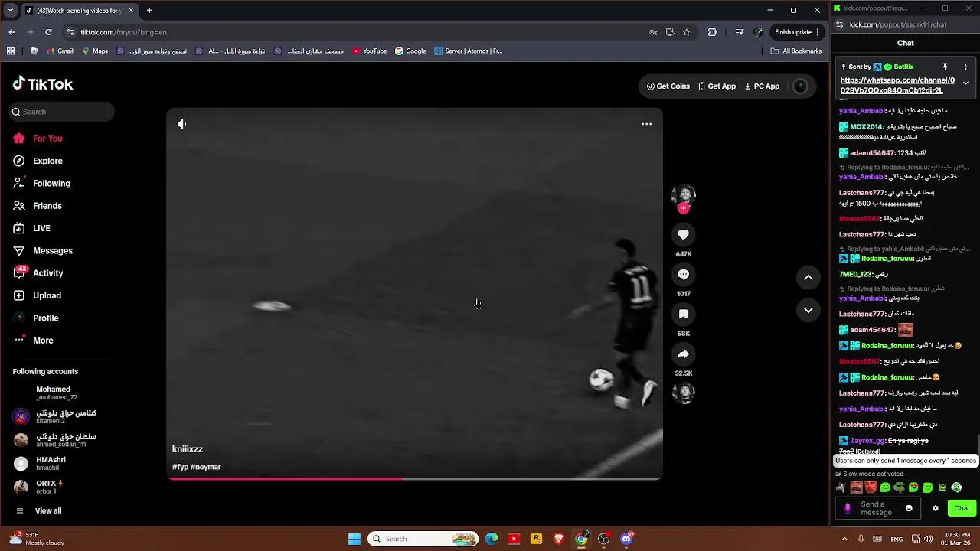Open the tab search dropdown arrow
Viewport: 980px width, 551px height.
point(10,11)
